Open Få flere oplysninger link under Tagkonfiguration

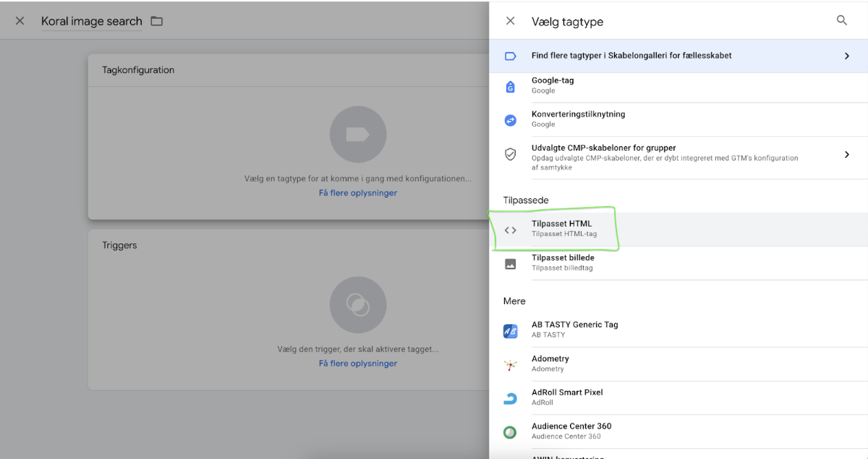coord(357,193)
